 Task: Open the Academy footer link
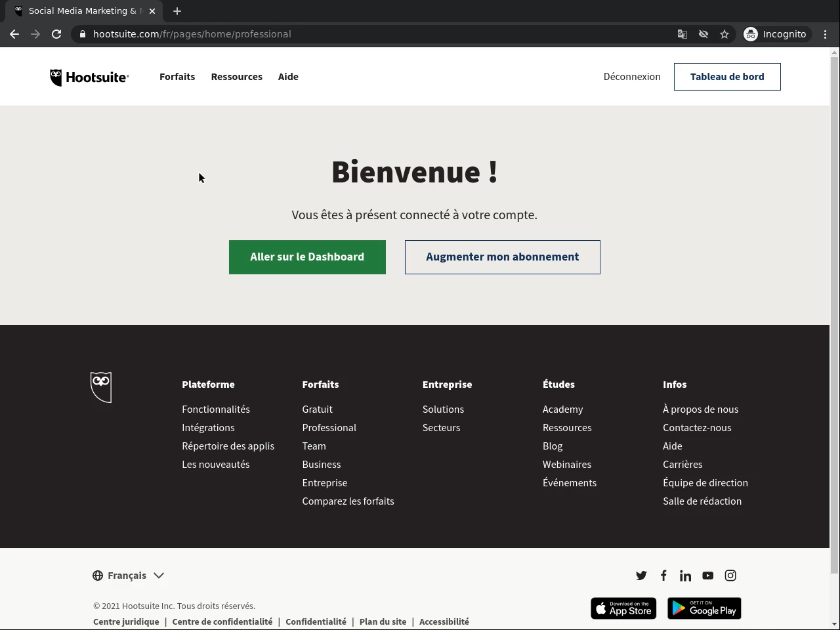563,409
